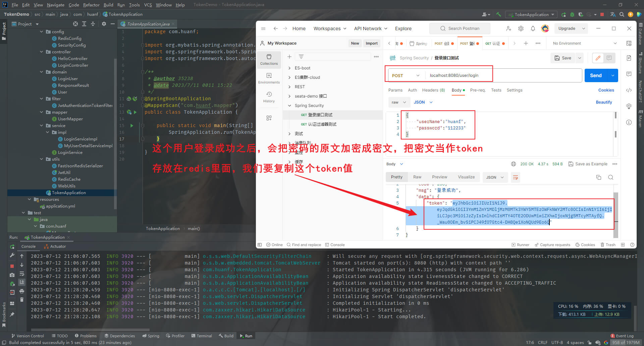The image size is (644, 346).
Task: Toggle wrap lines icon in response
Action: (515, 177)
